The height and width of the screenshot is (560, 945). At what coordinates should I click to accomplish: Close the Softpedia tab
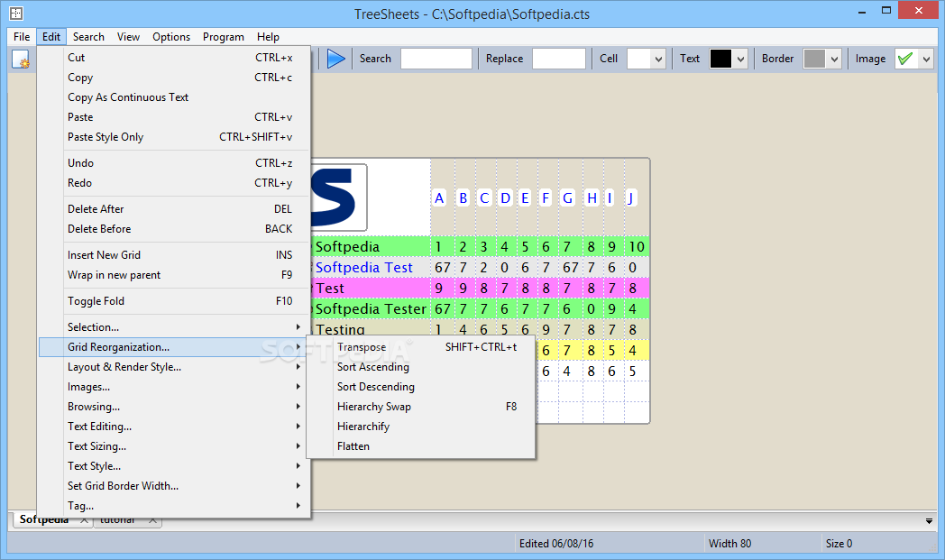click(x=85, y=520)
